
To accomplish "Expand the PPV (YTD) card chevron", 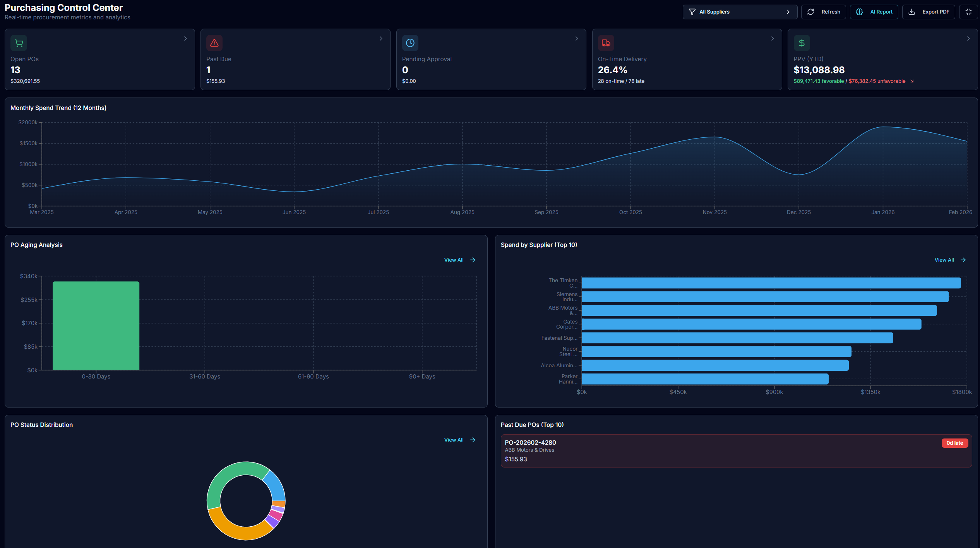I will click(x=968, y=38).
